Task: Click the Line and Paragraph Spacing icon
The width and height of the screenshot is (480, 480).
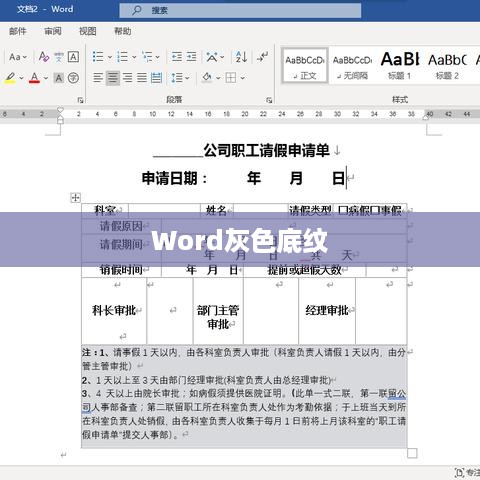Action: [177, 78]
